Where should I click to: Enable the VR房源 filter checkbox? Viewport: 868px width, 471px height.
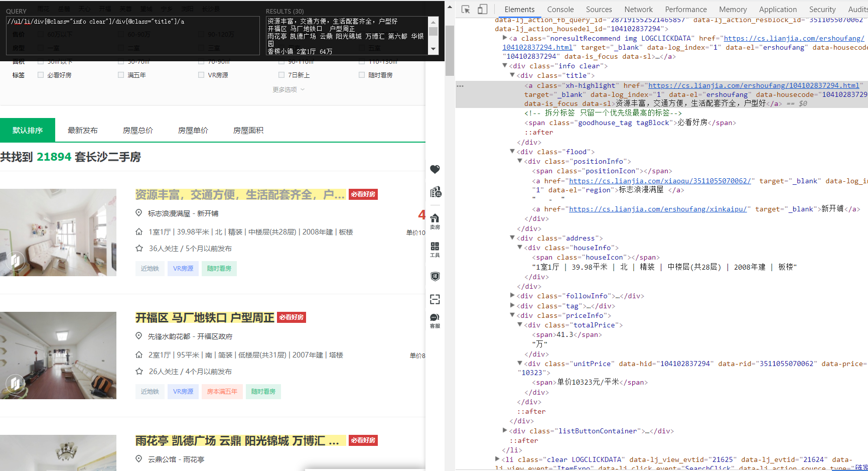201,75
